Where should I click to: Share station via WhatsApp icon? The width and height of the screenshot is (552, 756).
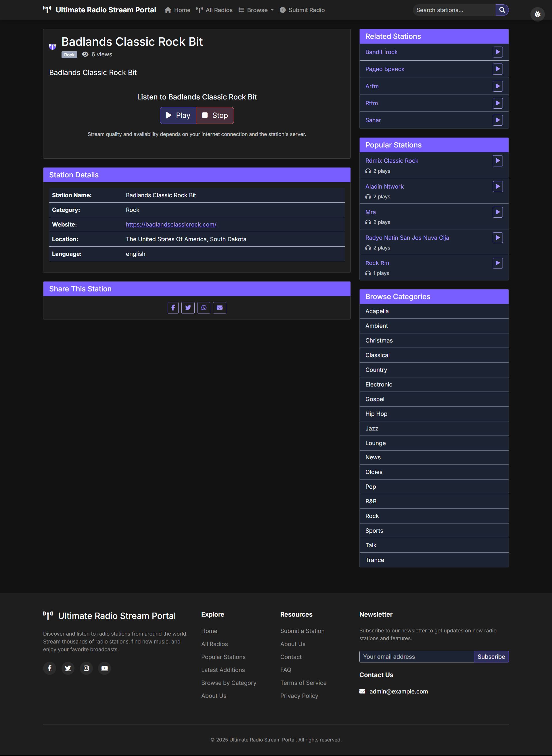point(204,308)
